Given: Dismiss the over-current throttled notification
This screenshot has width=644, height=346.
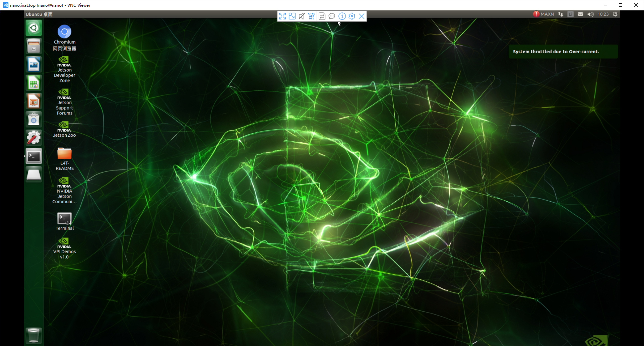Looking at the screenshot, I should coord(563,52).
